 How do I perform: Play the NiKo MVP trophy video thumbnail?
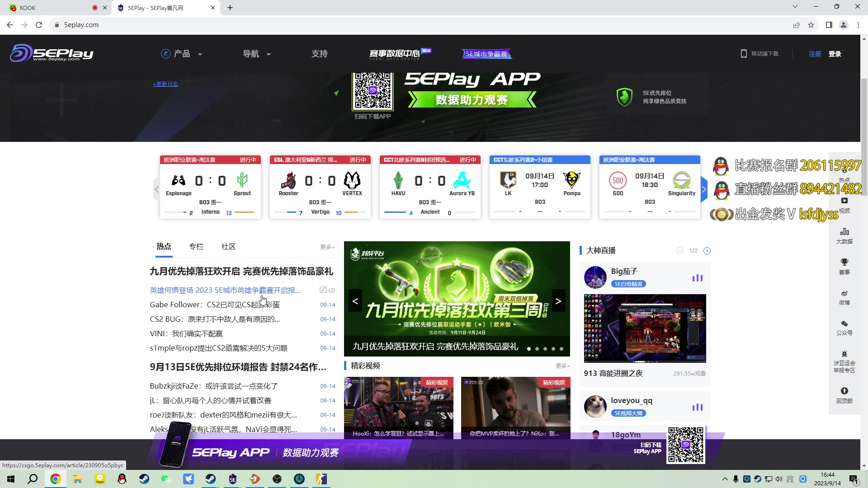click(515, 408)
